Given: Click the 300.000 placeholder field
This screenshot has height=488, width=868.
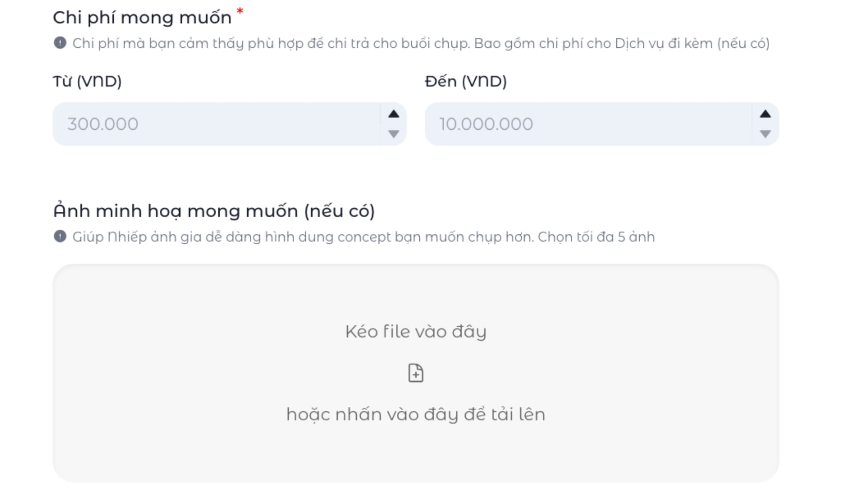Looking at the screenshot, I should point(217,124).
